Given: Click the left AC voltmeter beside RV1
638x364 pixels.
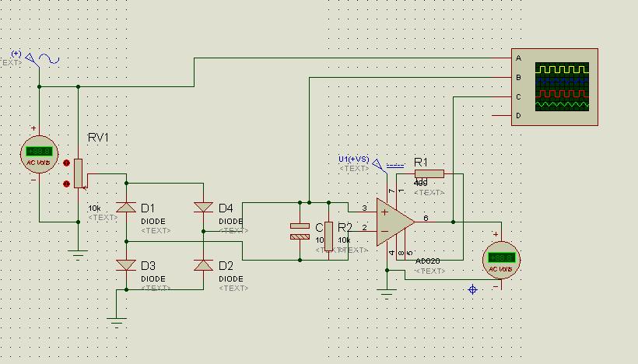Looking at the screenshot, I should (39, 155).
